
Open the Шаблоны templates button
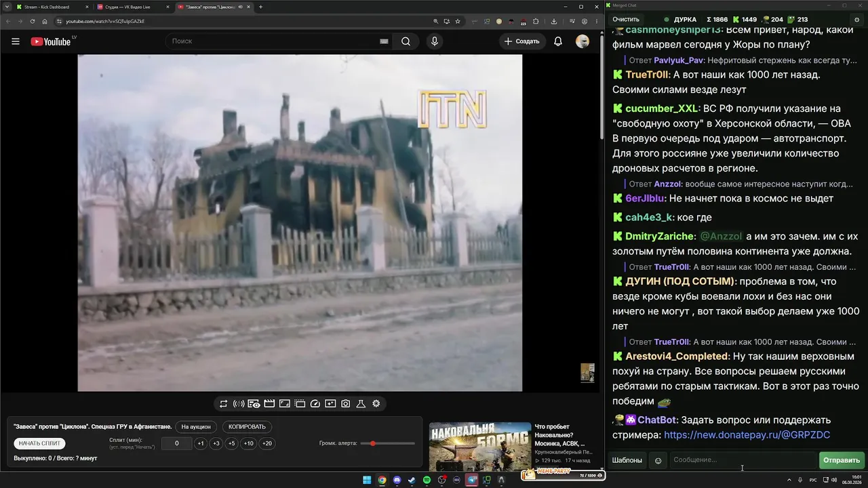coord(627,461)
